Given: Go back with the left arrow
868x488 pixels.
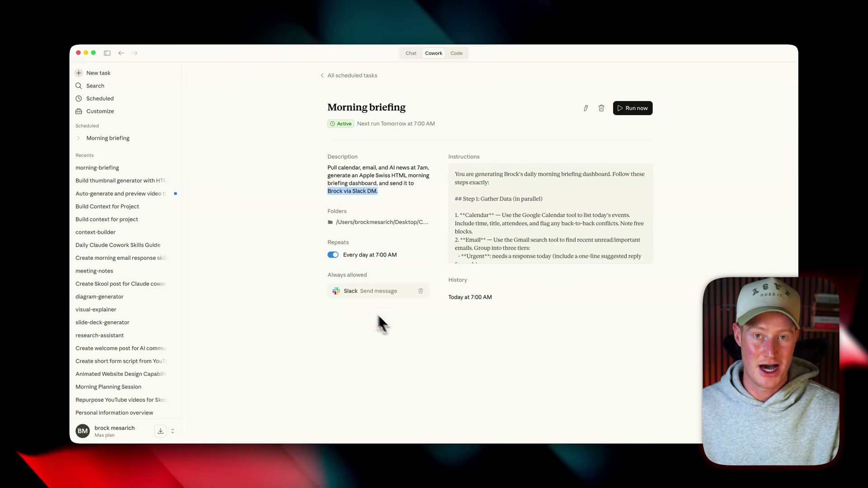Looking at the screenshot, I should [x=121, y=53].
